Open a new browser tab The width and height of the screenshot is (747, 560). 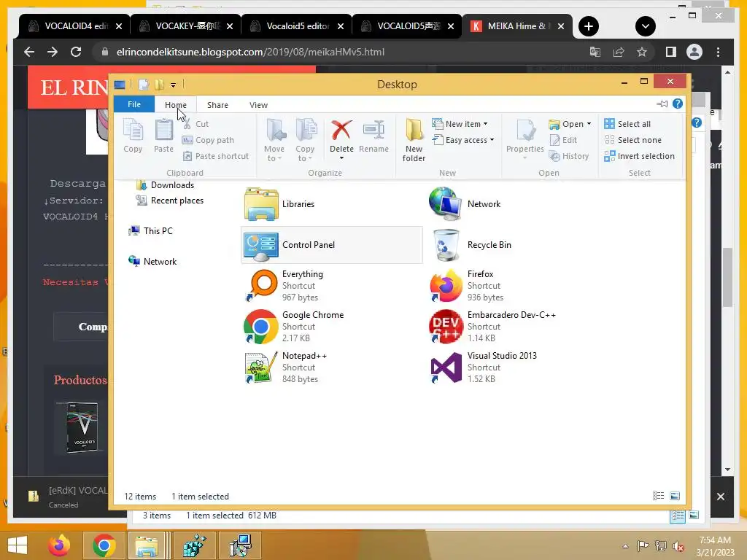[589, 26]
